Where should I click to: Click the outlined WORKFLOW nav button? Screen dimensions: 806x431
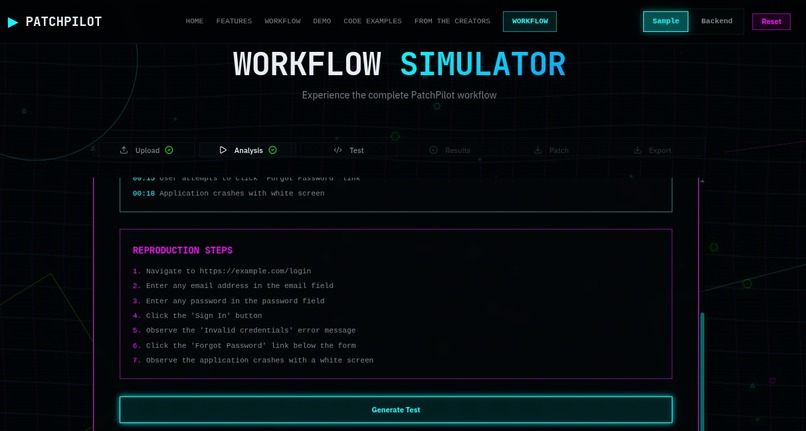click(x=529, y=22)
